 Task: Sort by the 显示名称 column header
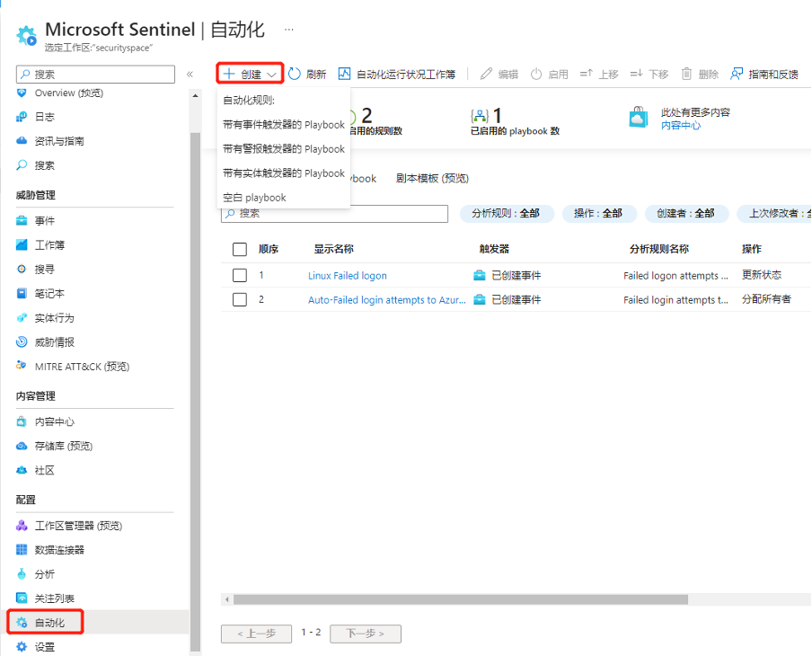point(333,249)
